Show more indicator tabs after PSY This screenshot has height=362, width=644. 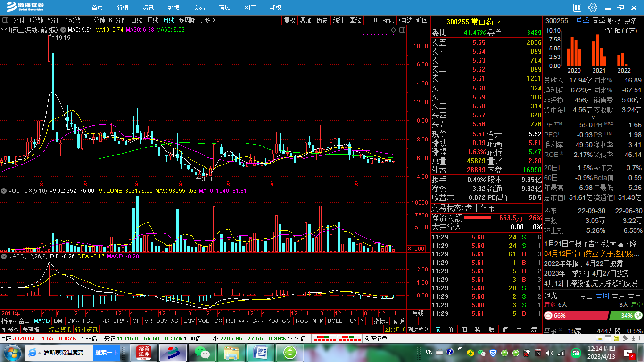(362, 321)
